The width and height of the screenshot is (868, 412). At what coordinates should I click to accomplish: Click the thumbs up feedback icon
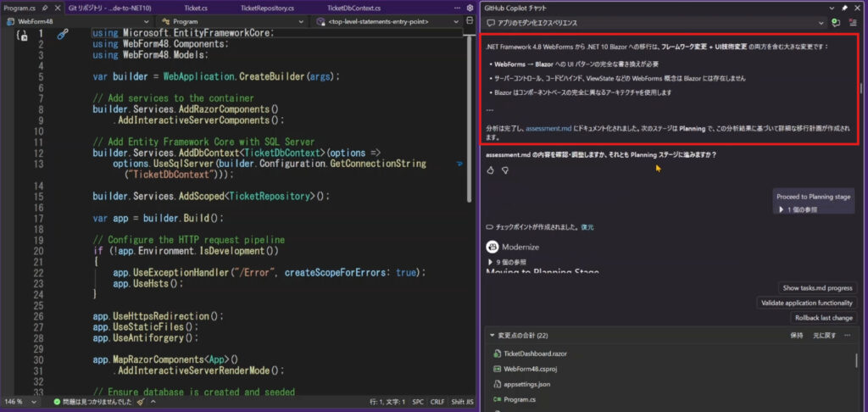click(491, 170)
